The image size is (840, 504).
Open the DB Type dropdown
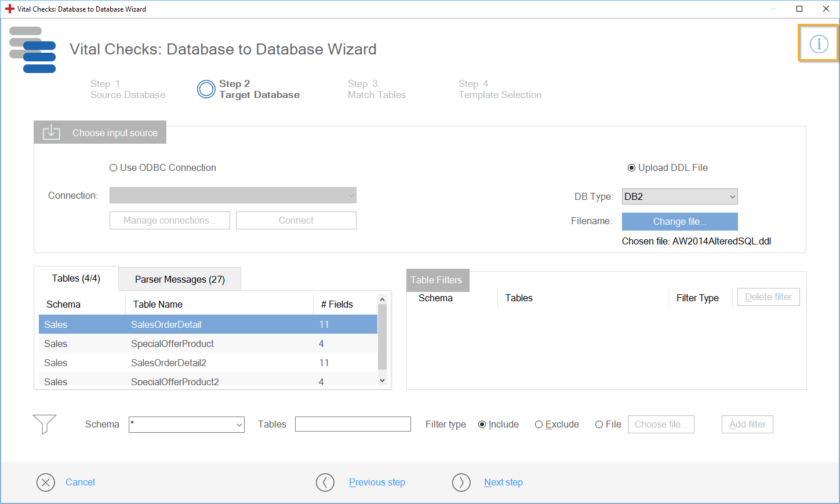pyautogui.click(x=679, y=197)
